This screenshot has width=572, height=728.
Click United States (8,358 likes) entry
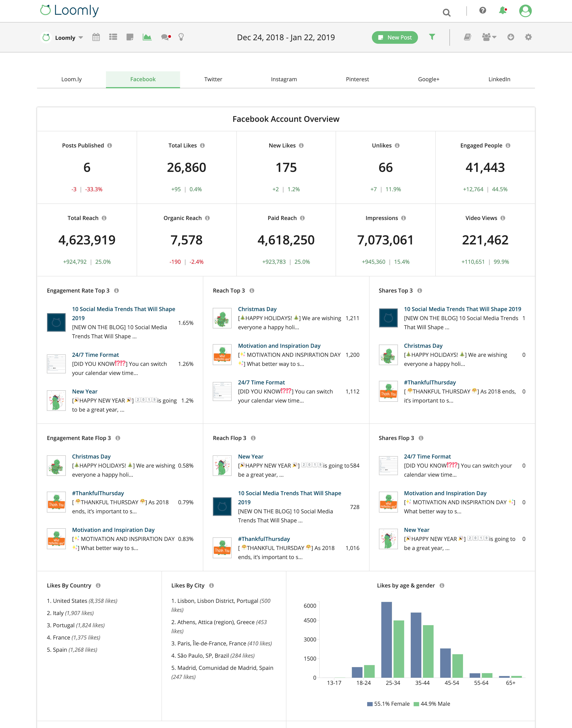(x=82, y=601)
